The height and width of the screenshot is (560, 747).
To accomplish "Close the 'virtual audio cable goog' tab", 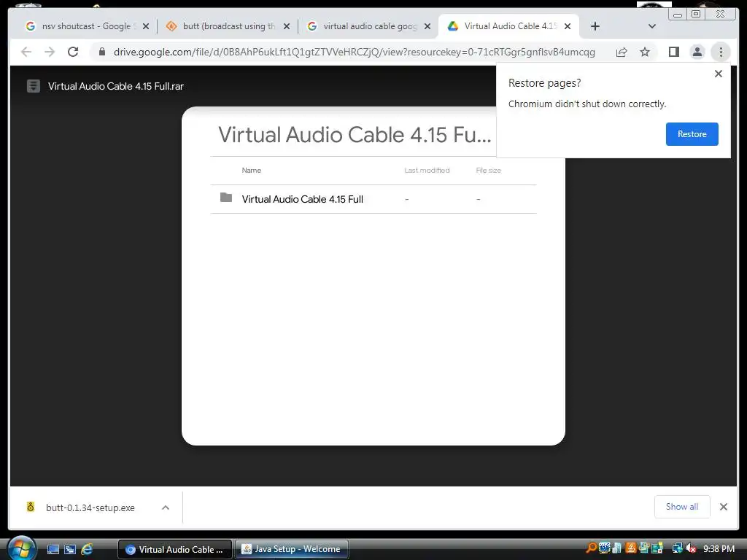I will [427, 26].
